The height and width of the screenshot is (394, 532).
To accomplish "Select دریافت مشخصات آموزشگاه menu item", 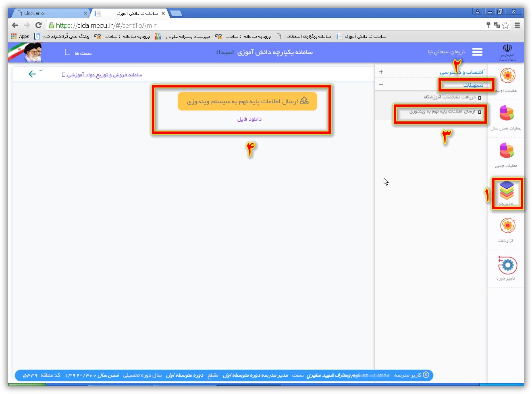I will coord(449,97).
